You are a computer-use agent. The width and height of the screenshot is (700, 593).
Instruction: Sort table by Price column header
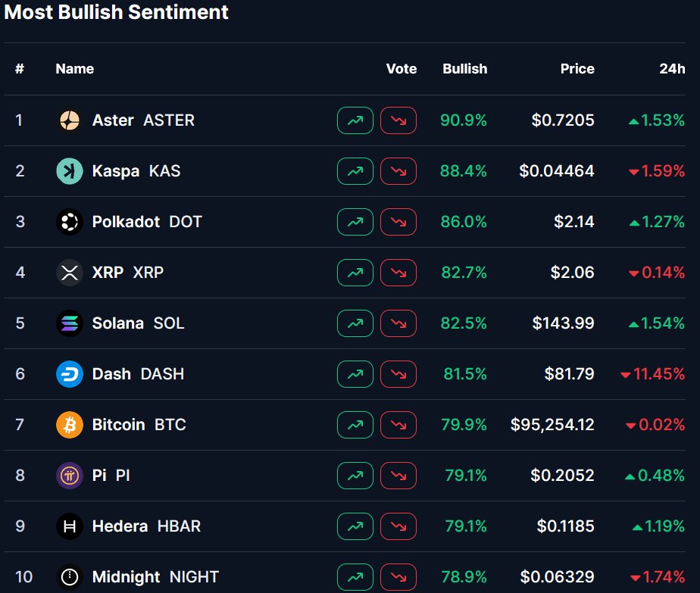(x=577, y=69)
